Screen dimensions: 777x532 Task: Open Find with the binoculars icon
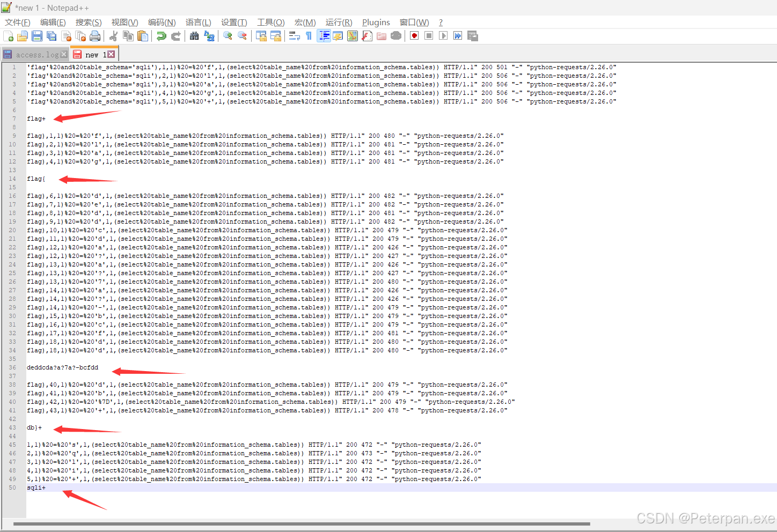click(x=194, y=36)
